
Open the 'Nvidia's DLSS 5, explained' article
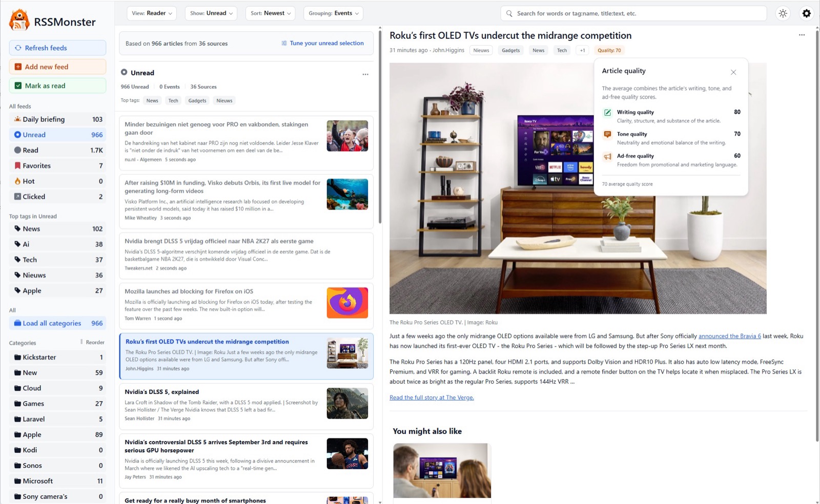coord(246,407)
